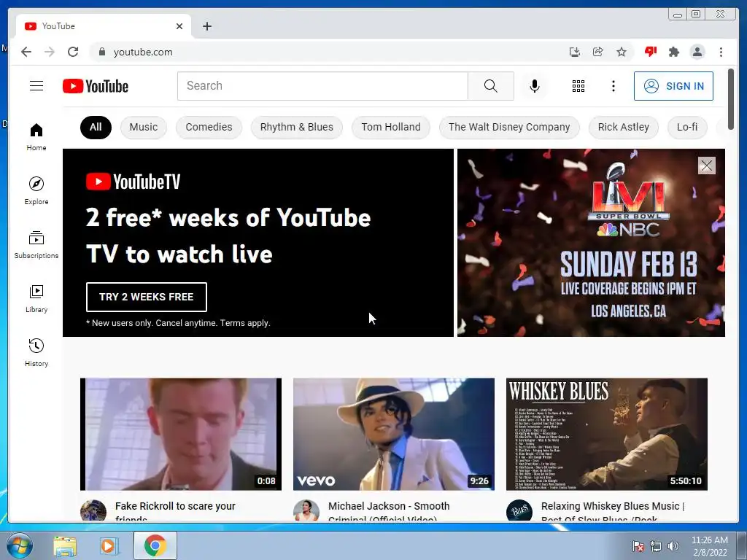
Task: Close the YouTube tab
Action: 179,26
